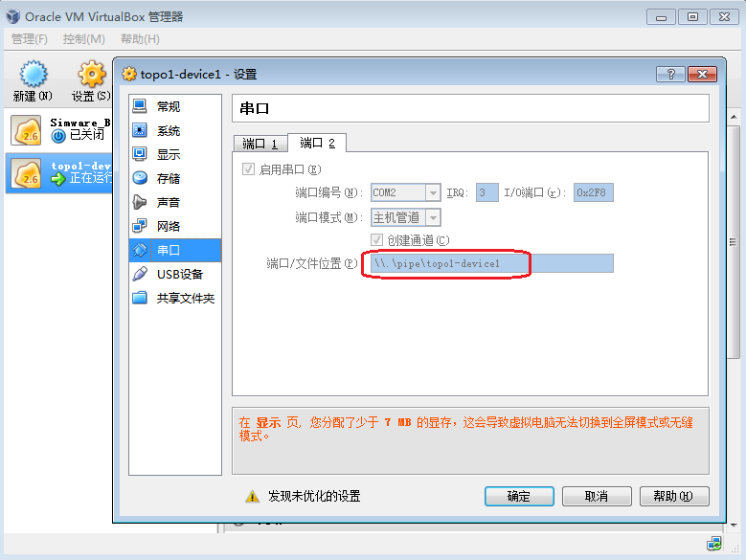The height and width of the screenshot is (560, 746).
Task: Click the 取消 (Cancel) button
Action: (597, 496)
